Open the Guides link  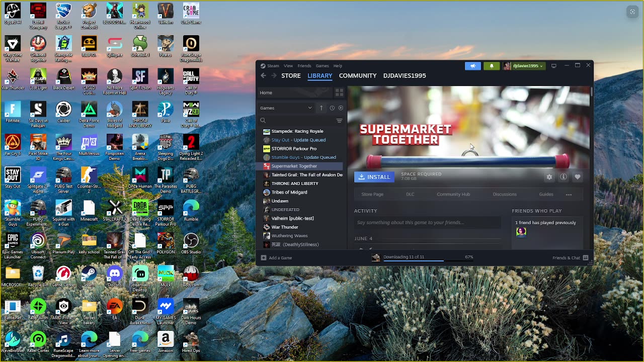pyautogui.click(x=546, y=195)
